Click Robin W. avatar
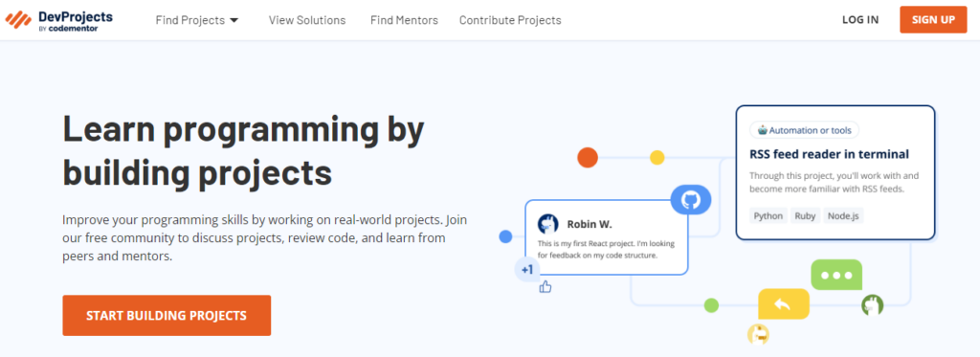 (x=548, y=224)
